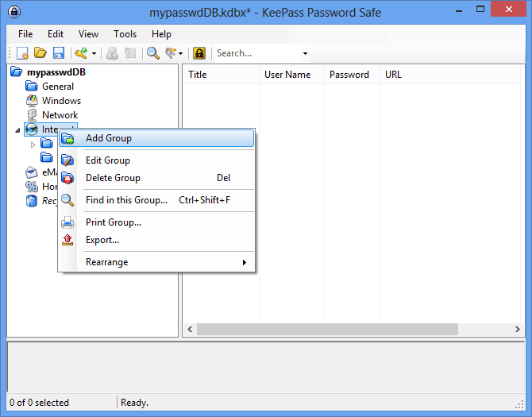Click the Add Group folder icon
The width and height of the screenshot is (532, 417).
point(67,138)
